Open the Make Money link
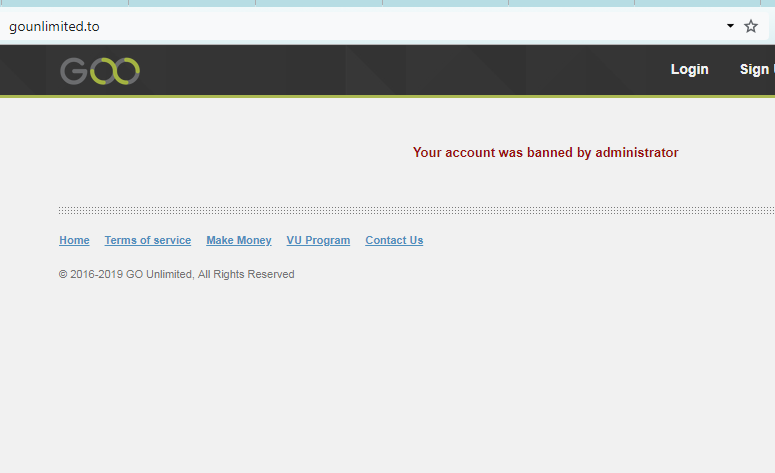This screenshot has height=473, width=775. coord(238,240)
